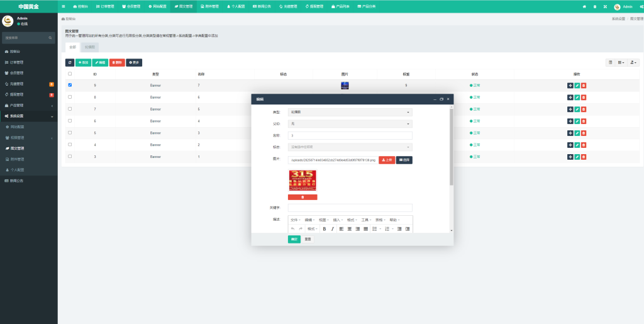The height and width of the screenshot is (324, 644).
Task: Click green pencil edit icon in row ID 6
Action: 577,121
